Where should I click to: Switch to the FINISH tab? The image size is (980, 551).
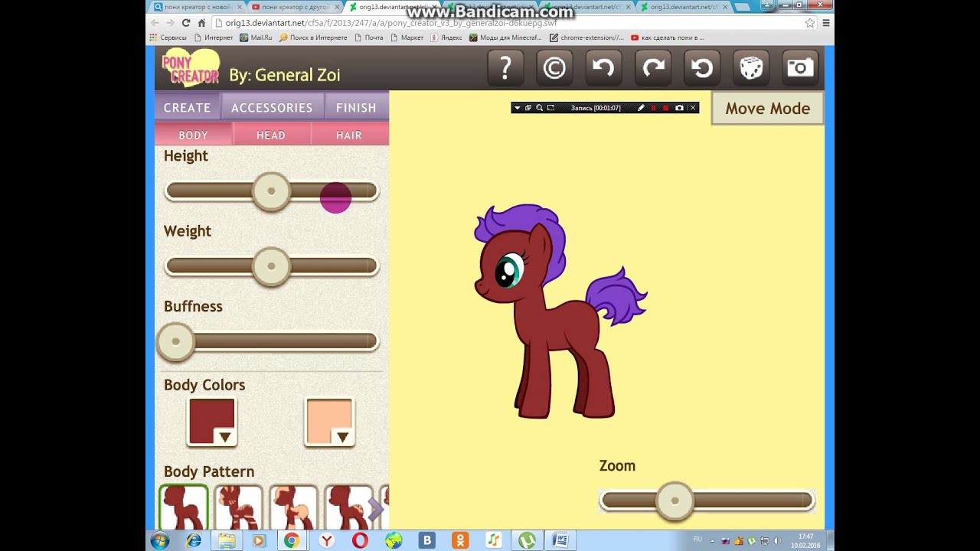point(356,108)
